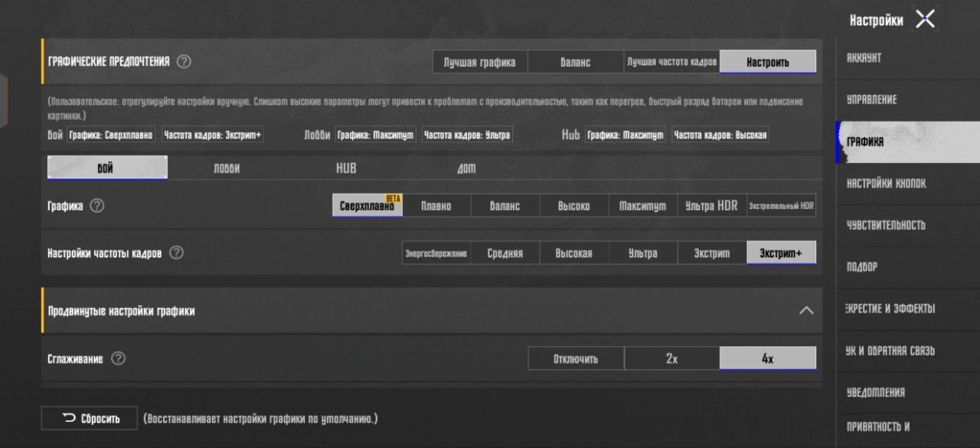980x448 pixels.
Task: Click Hub summary 'Частота кадров: Высокая' tag
Action: tap(720, 135)
